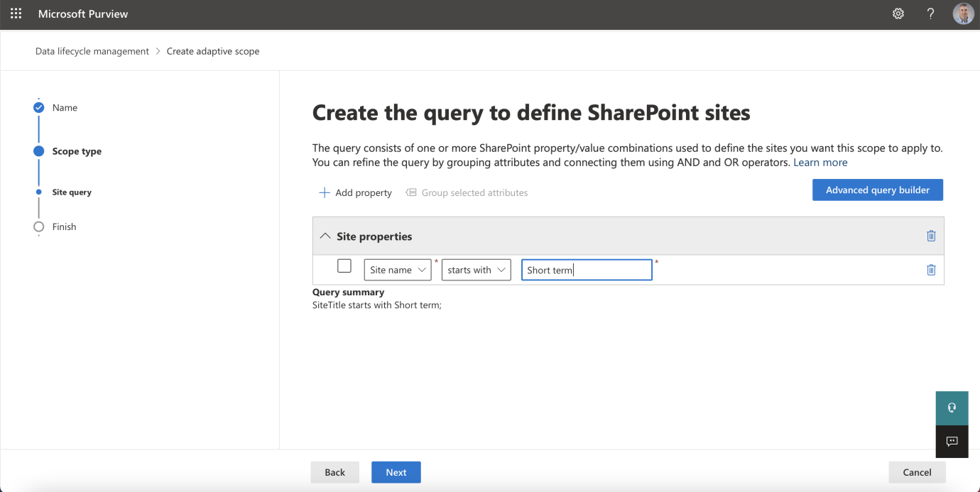Click the plus icon for Add property
Viewport: 980px width, 492px height.
pos(325,193)
